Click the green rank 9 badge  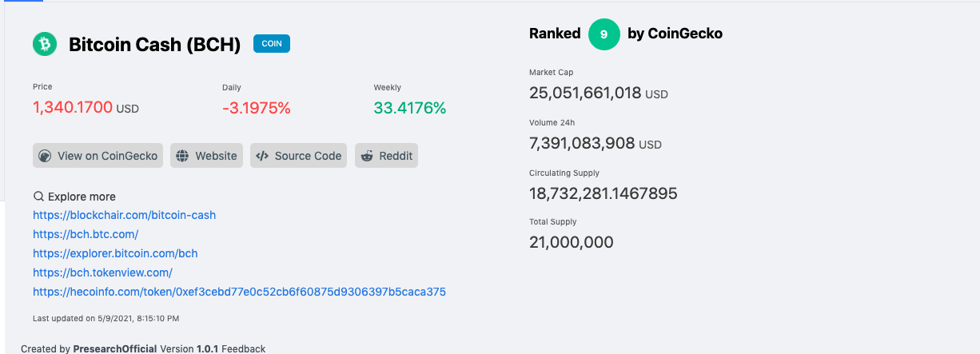pos(604,34)
